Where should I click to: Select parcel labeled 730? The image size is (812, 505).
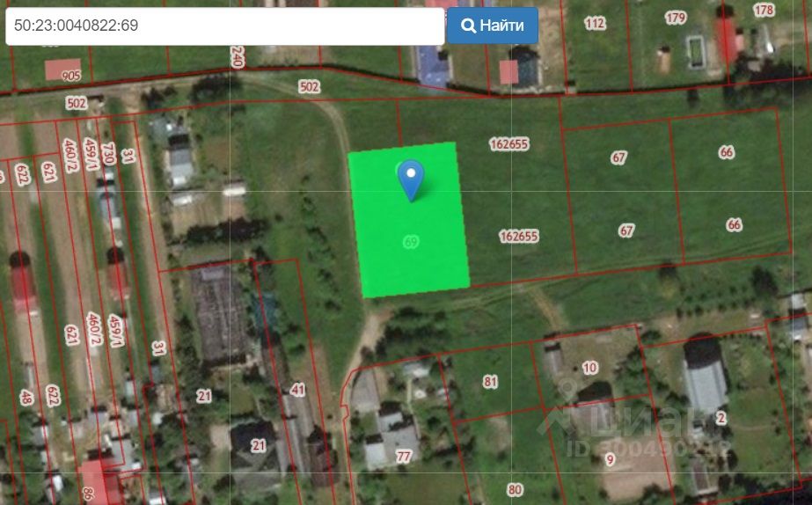107,154
